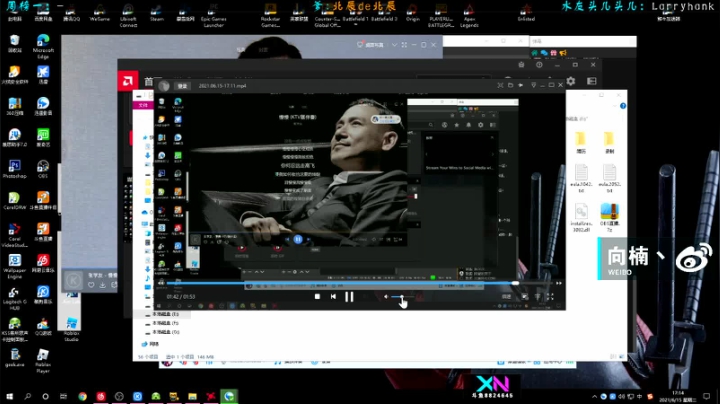The height and width of the screenshot is (404, 720).
Task: Open Wallpaper Engine desktop shortcut
Action: pyautogui.click(x=15, y=267)
